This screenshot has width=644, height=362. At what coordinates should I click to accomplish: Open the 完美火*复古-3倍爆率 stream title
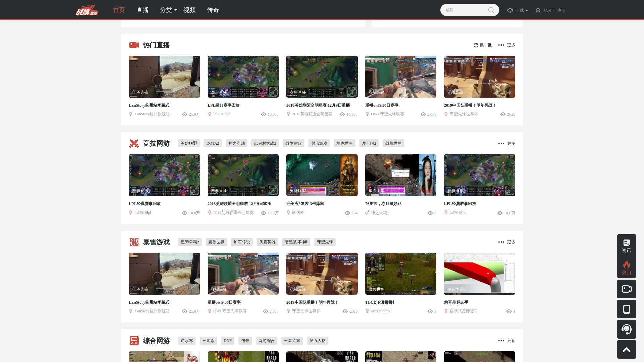(x=305, y=204)
